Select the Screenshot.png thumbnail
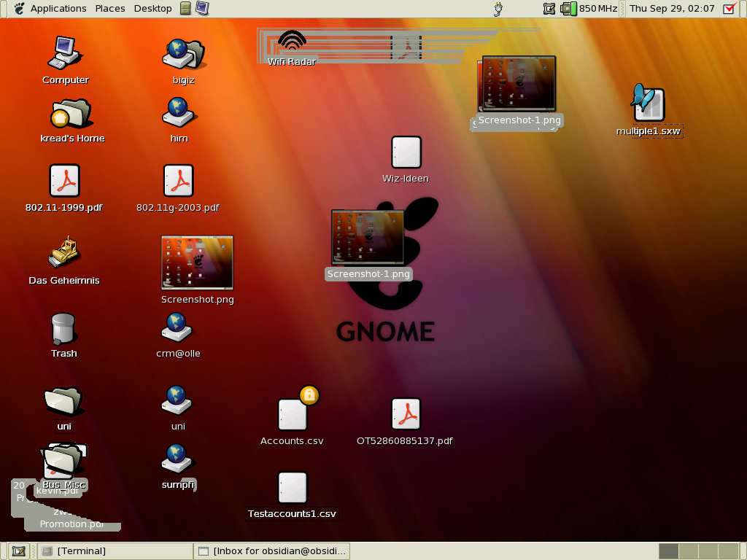The image size is (747, 560). pyautogui.click(x=197, y=262)
